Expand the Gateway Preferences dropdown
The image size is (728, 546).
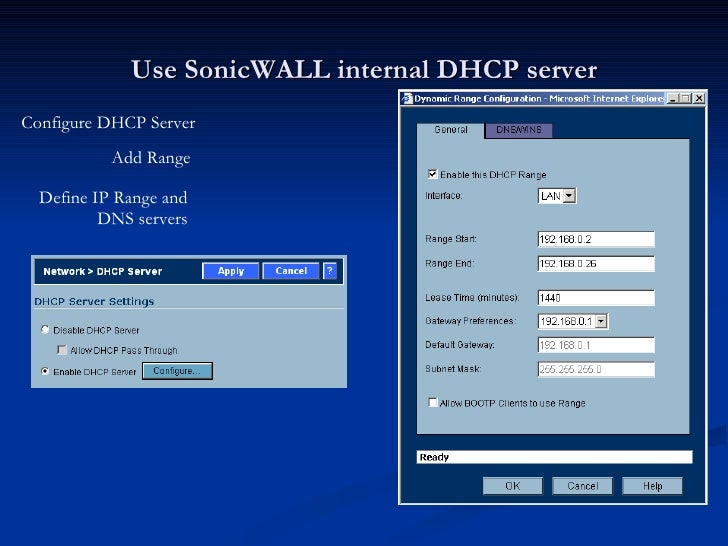[x=573, y=321]
